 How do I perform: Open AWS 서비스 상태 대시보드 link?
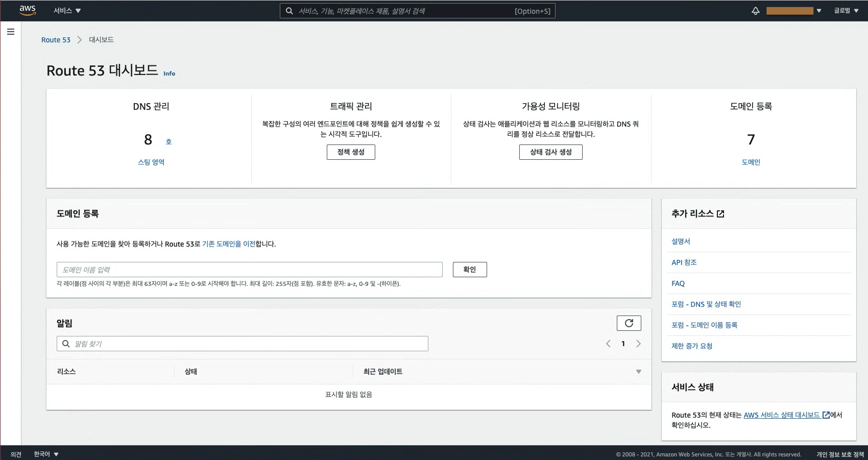coord(782,415)
